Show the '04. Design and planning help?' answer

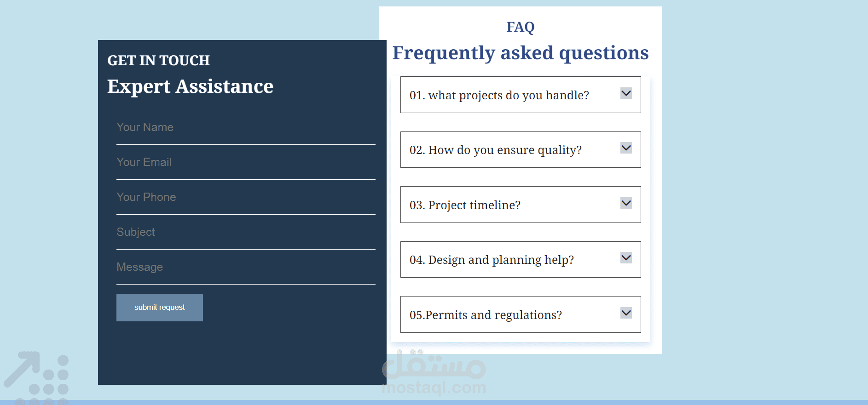click(492, 260)
